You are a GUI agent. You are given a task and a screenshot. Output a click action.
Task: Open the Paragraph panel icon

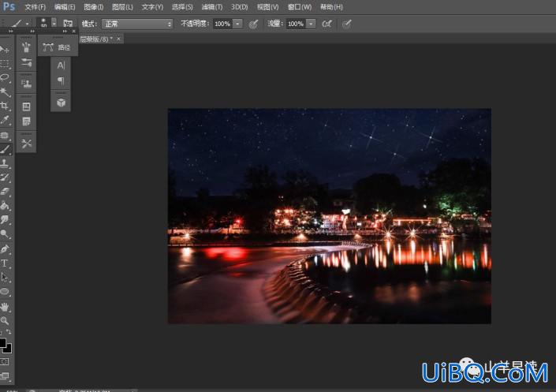[61, 81]
